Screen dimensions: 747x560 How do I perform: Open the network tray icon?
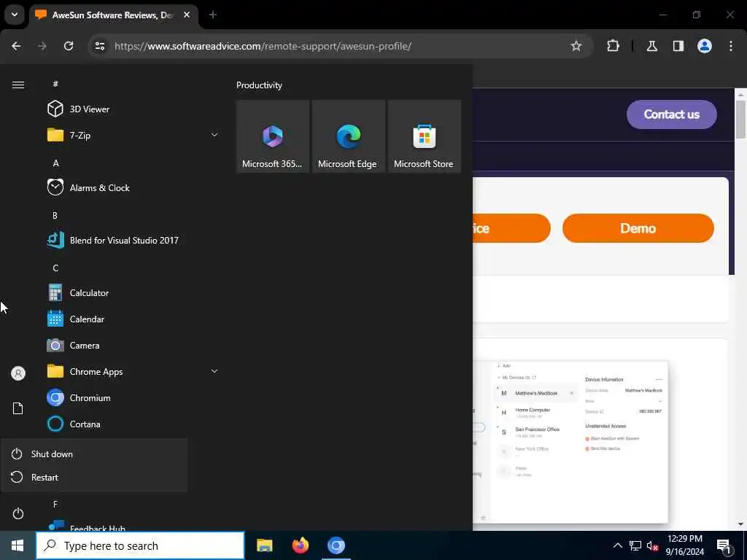(635, 545)
